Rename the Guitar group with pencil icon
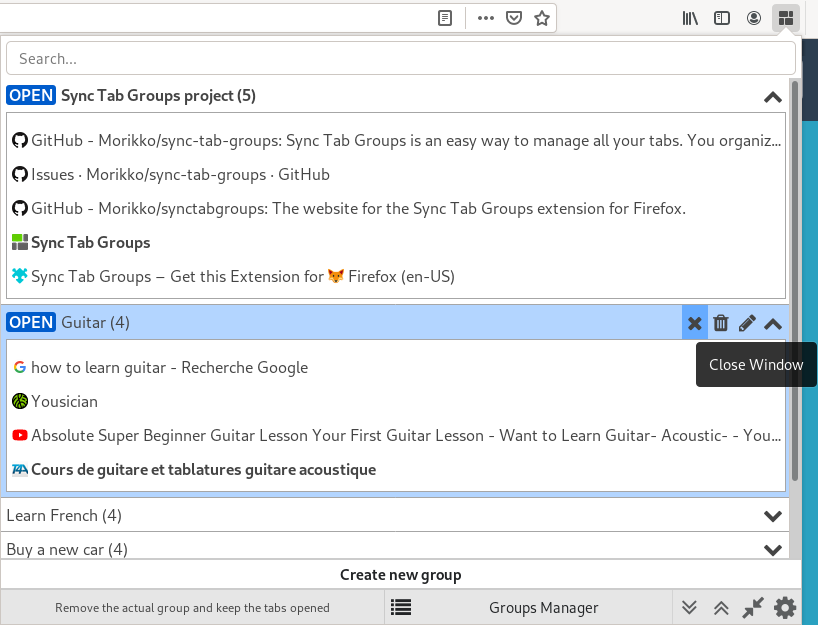Screen dimensions: 818x625 tap(748, 323)
